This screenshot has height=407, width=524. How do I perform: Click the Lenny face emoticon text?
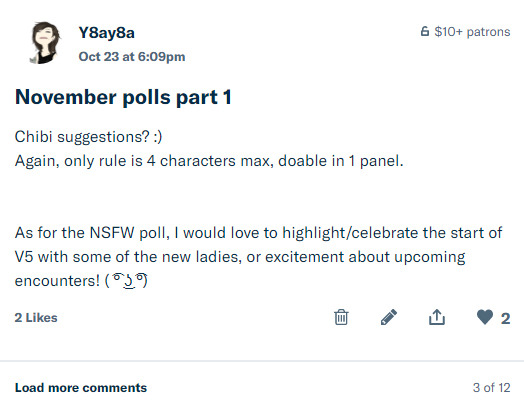click(126, 280)
